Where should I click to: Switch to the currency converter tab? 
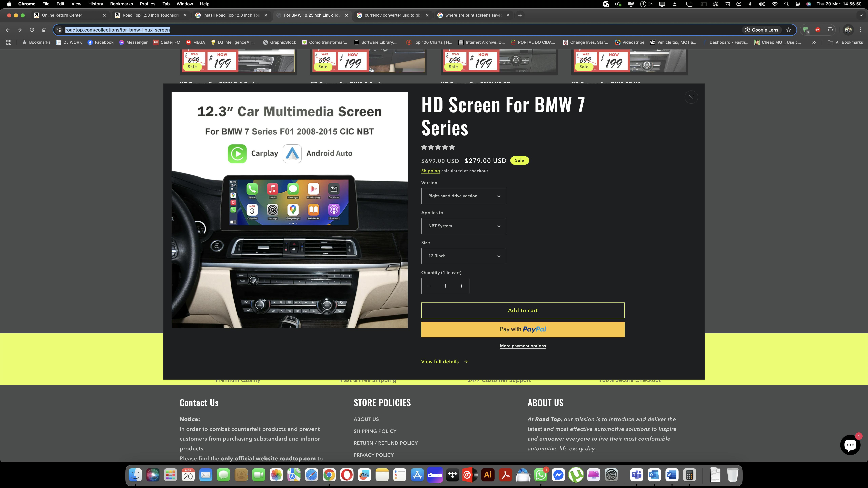tap(392, 15)
